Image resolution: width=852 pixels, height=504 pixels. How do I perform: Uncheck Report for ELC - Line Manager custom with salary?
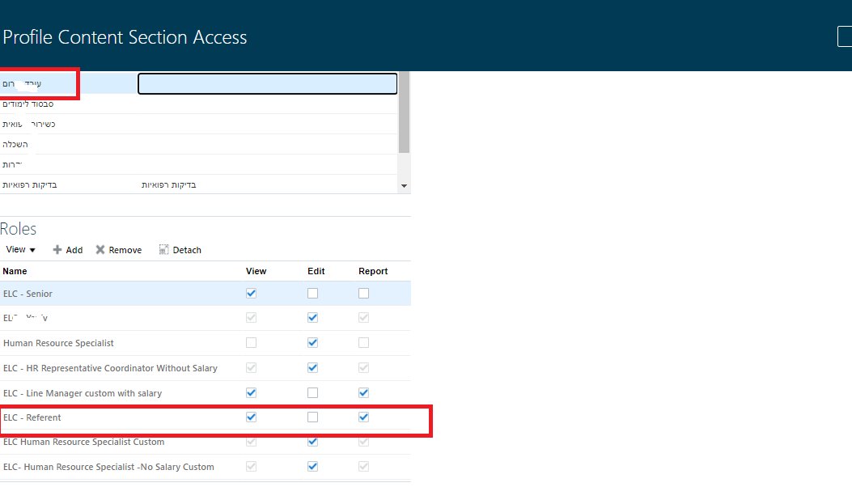pyautogui.click(x=363, y=392)
